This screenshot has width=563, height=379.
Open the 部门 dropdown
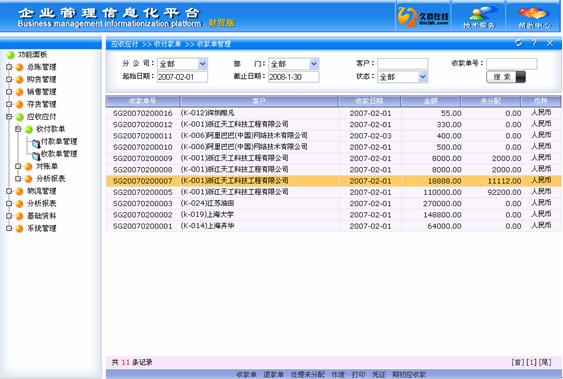(x=314, y=64)
